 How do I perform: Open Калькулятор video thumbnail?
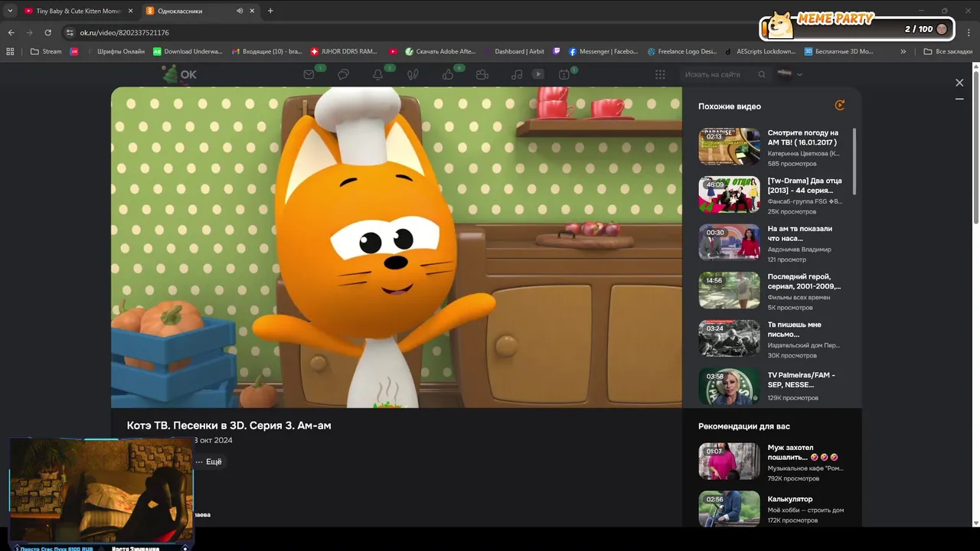point(729,509)
